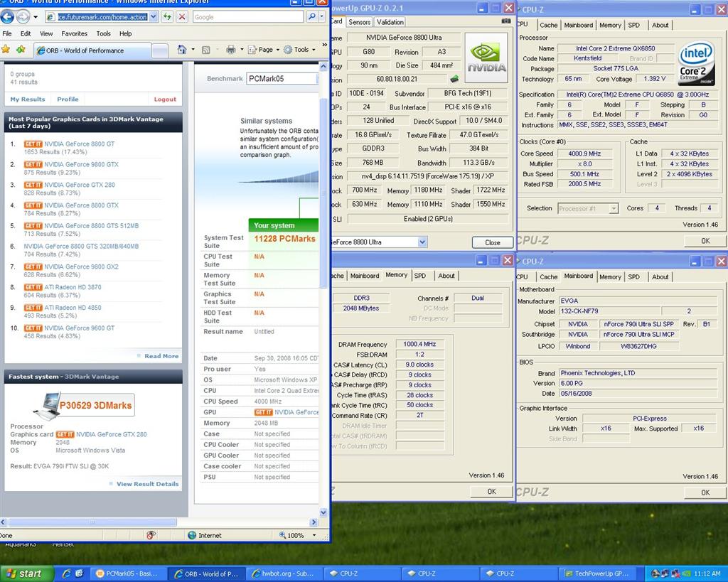Click the Logout link
This screenshot has width=728, height=582.
coord(165,99)
